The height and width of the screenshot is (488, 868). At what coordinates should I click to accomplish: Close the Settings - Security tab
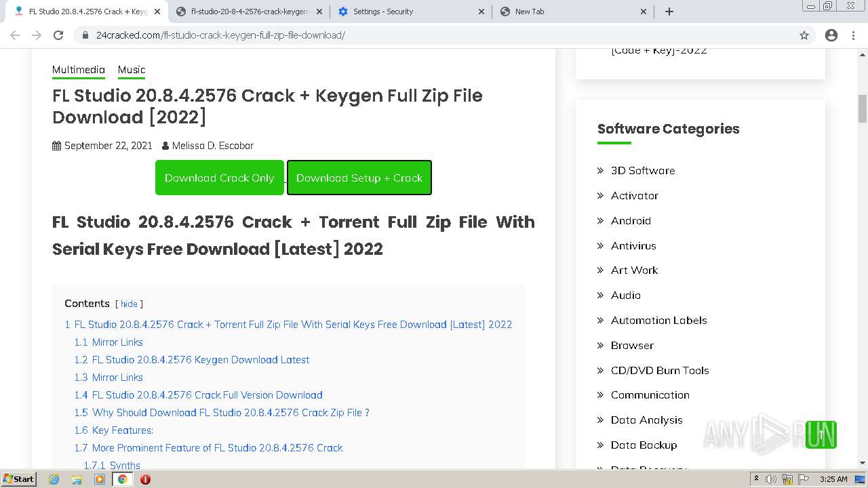pyautogui.click(x=481, y=12)
